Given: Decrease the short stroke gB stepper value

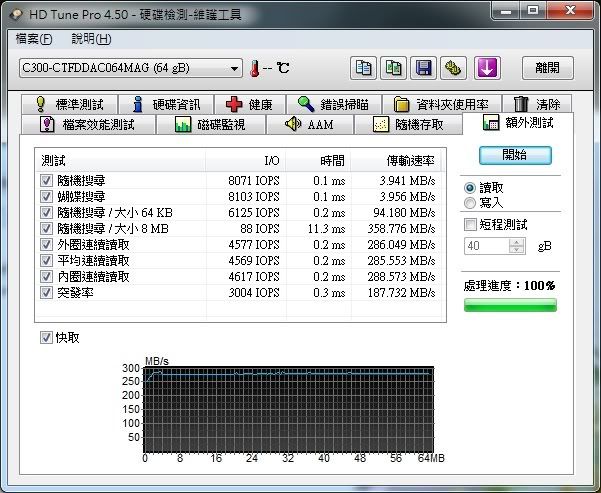Looking at the screenshot, I should tap(517, 250).
